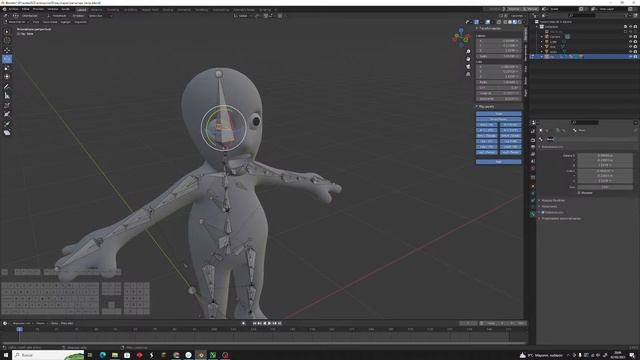The height and width of the screenshot is (360, 640).
Task: Open File Explorer from taskbar
Action: click(115, 355)
